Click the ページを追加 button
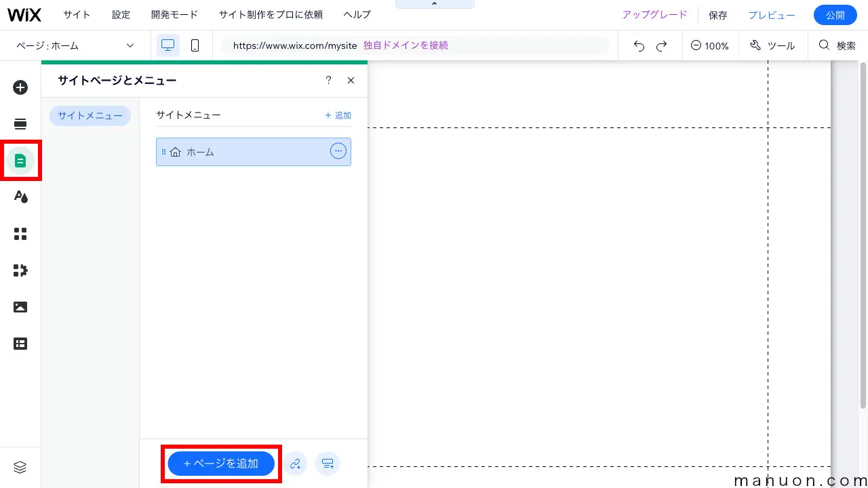The height and width of the screenshot is (488, 868). 220,464
